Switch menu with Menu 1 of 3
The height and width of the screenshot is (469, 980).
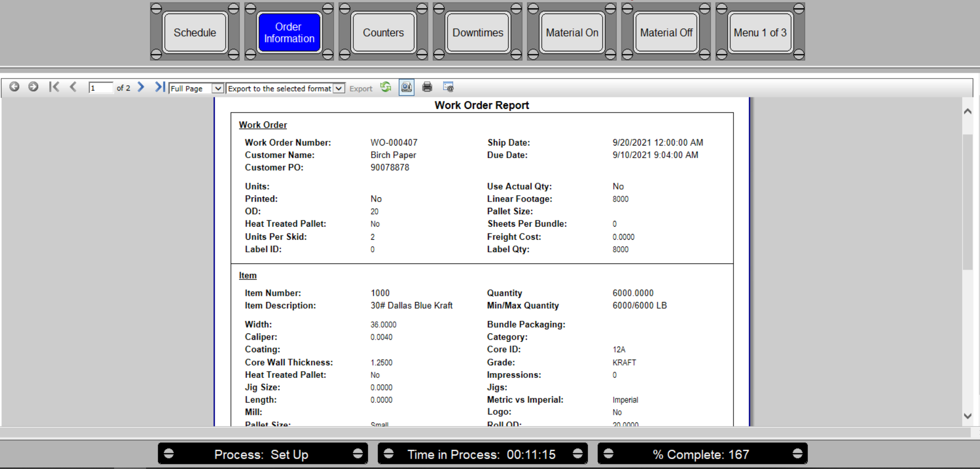click(x=760, y=32)
